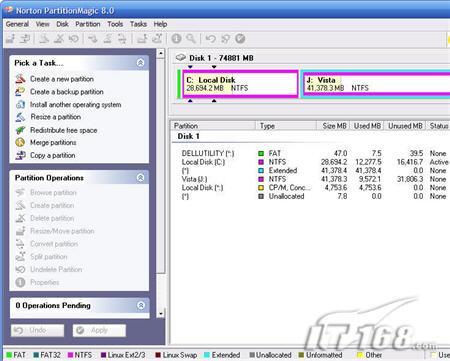Select the C: Local Disk partition block
The height and width of the screenshot is (361, 450).
[x=240, y=84]
